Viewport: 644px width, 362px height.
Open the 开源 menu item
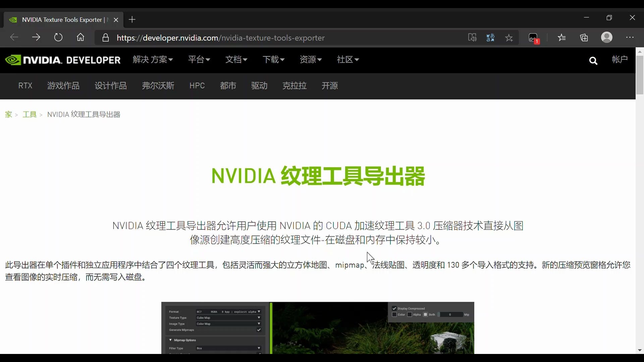[330, 86]
